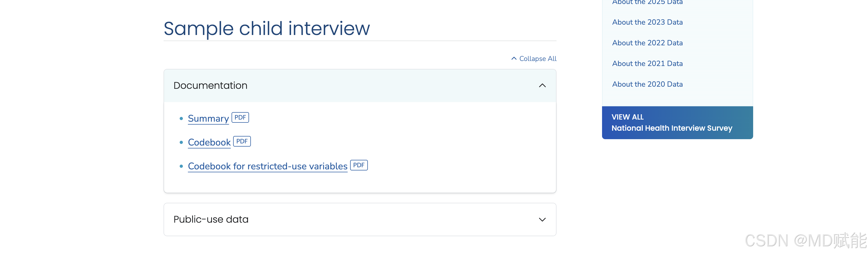The width and height of the screenshot is (868, 255).
Task: Click the PDF badge beside Codebook
Action: coord(242,141)
